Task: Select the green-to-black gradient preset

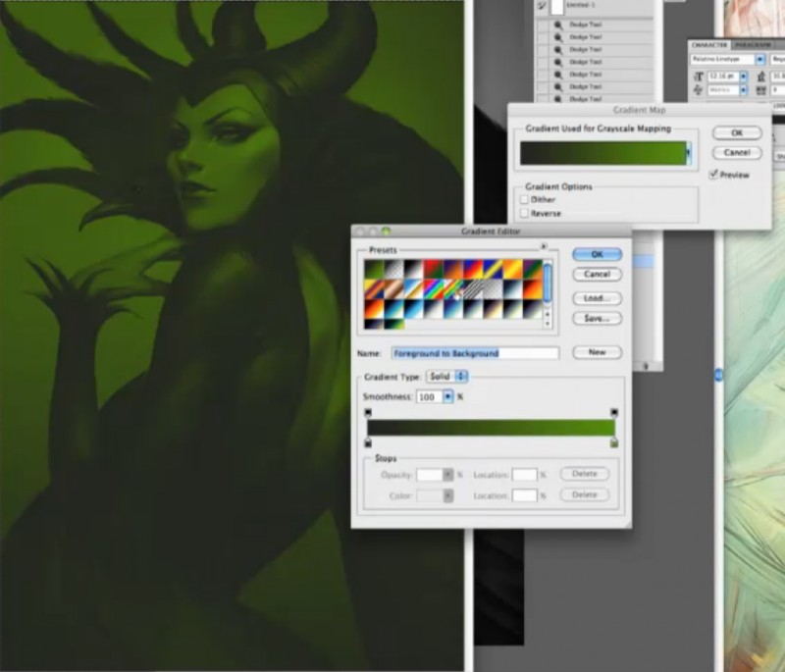Action: [x=374, y=270]
